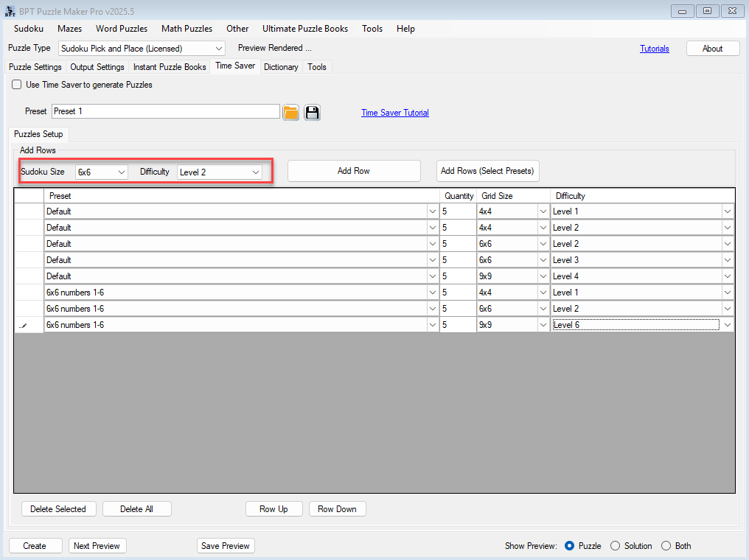
Task: Select the Solution preview radio button
Action: [616, 546]
